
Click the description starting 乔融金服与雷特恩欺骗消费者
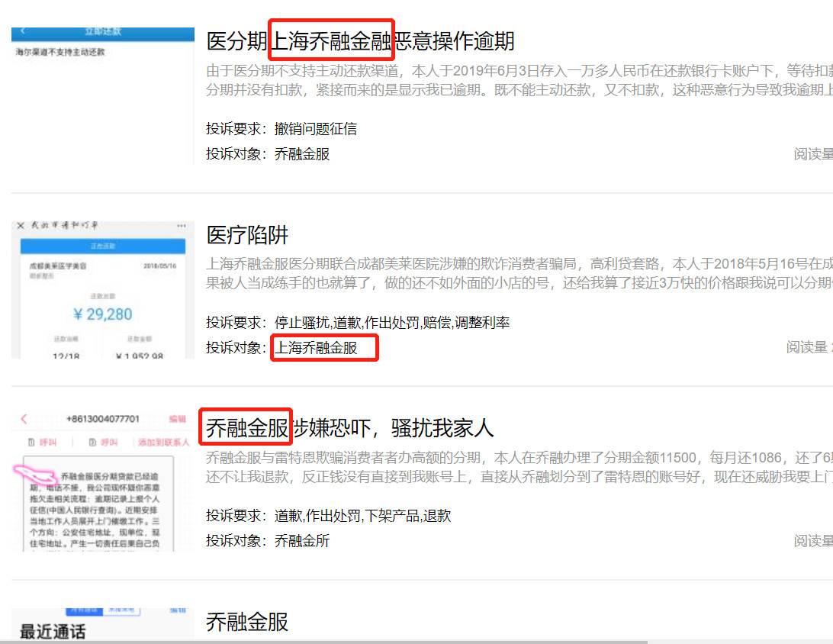(519, 467)
